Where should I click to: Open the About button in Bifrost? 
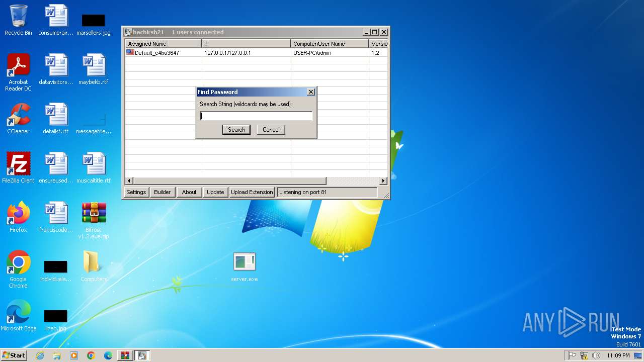tap(189, 192)
